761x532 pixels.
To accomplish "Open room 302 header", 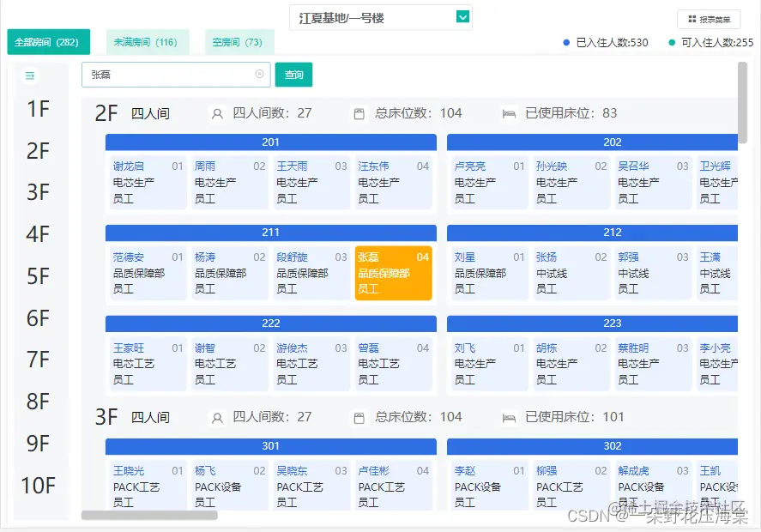I will pos(592,446).
